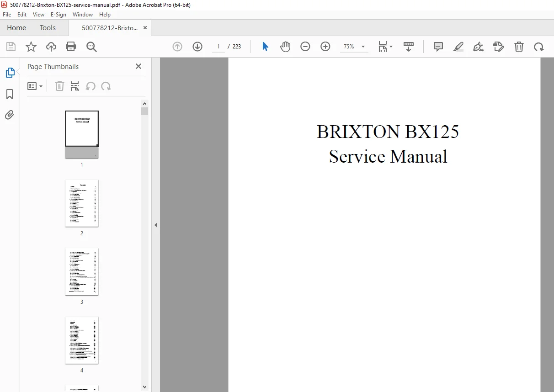Click the current page number field
The width and height of the screenshot is (554, 392).
[218, 47]
